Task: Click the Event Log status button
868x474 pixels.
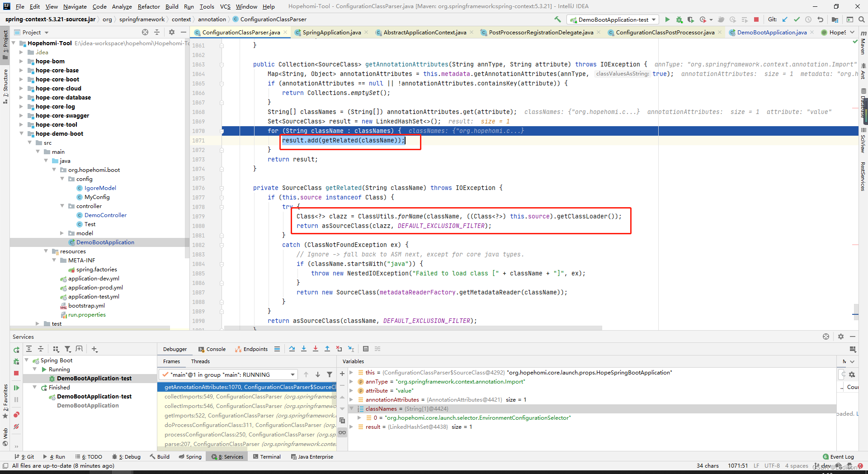Action: [x=838, y=457]
